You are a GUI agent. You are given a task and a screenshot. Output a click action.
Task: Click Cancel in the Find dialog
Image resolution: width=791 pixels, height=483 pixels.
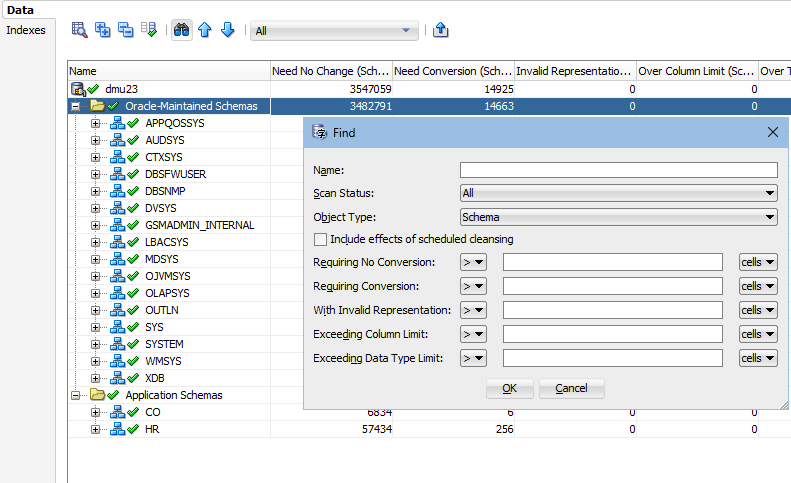(x=571, y=389)
